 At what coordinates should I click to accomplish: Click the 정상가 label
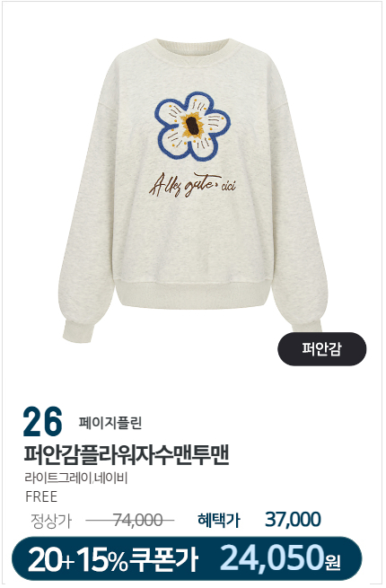(x=51, y=521)
